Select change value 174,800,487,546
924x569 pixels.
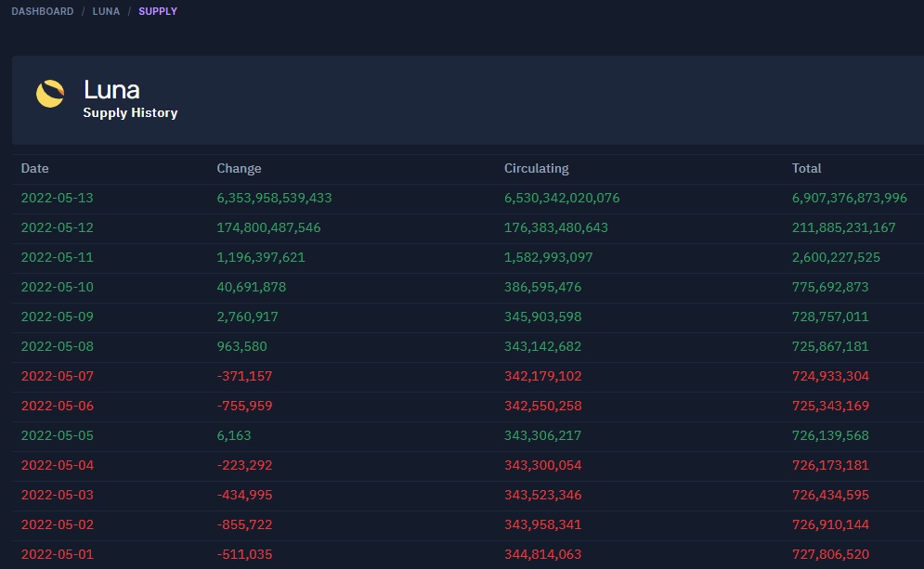(x=268, y=227)
